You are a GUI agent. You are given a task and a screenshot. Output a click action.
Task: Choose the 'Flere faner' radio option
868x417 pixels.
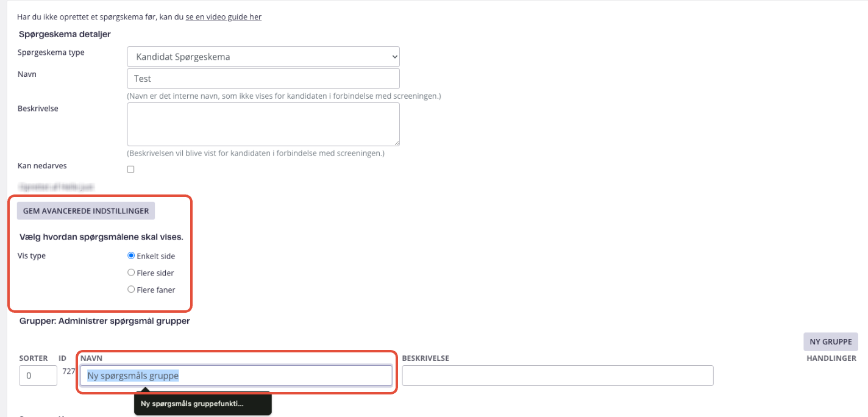pos(131,290)
